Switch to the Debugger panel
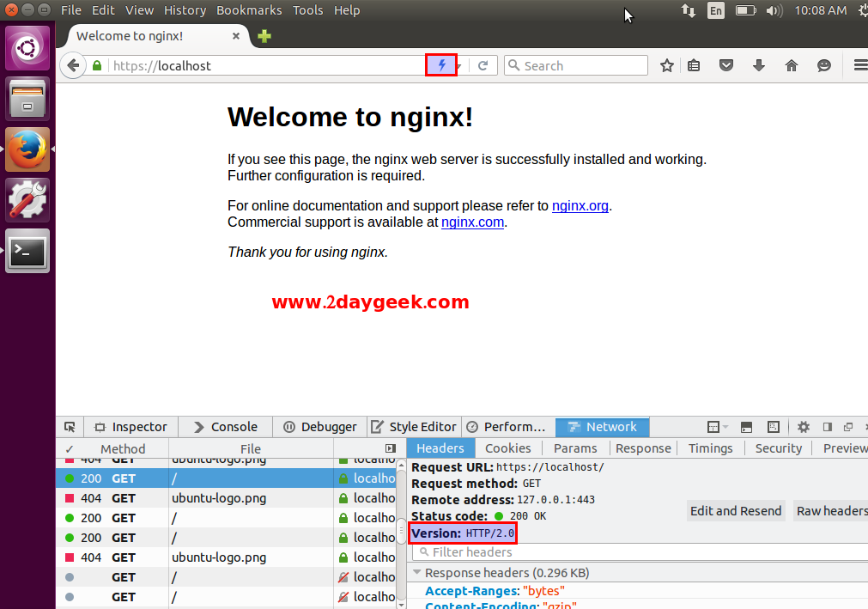868x609 pixels. pyautogui.click(x=320, y=427)
